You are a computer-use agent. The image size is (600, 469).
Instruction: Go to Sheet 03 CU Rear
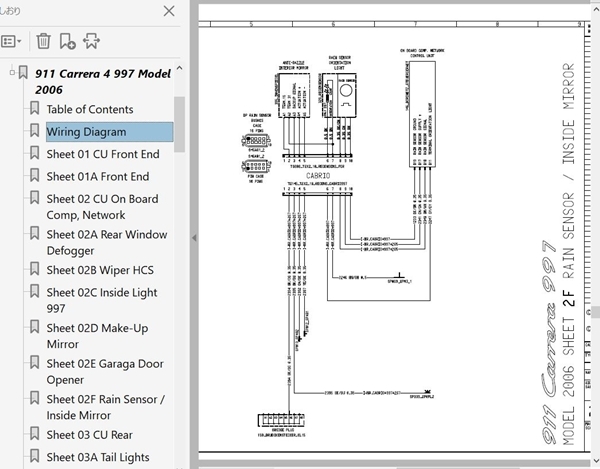tap(90, 435)
